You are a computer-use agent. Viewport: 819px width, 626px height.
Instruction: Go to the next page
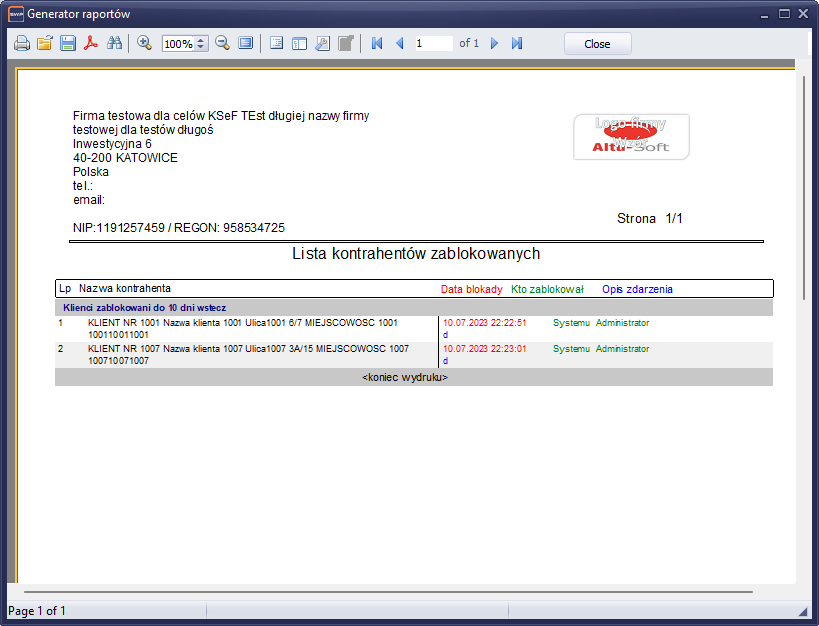coord(494,44)
